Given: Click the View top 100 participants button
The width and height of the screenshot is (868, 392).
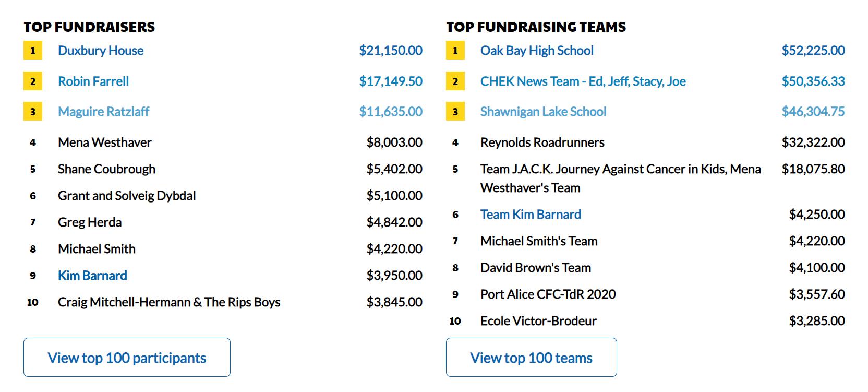Looking at the screenshot, I should (127, 358).
